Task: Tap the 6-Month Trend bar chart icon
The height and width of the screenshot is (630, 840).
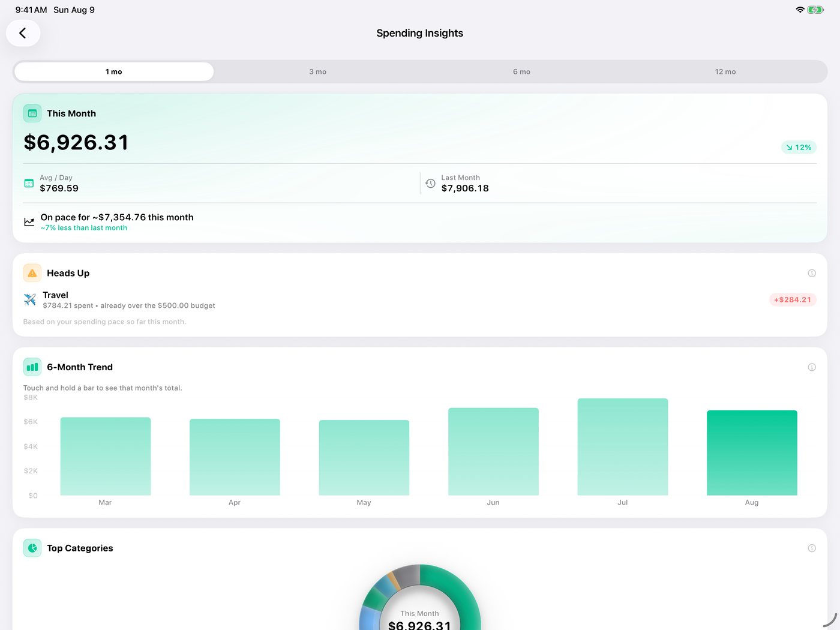Action: coord(32,367)
